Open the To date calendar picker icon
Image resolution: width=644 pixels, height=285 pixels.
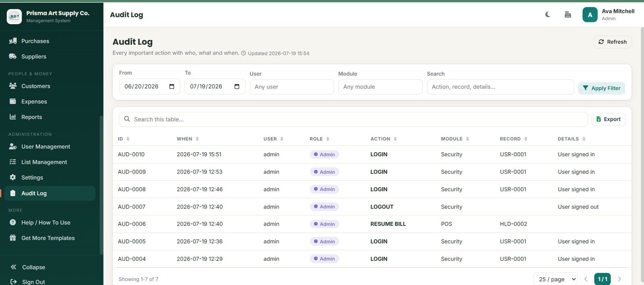237,87
